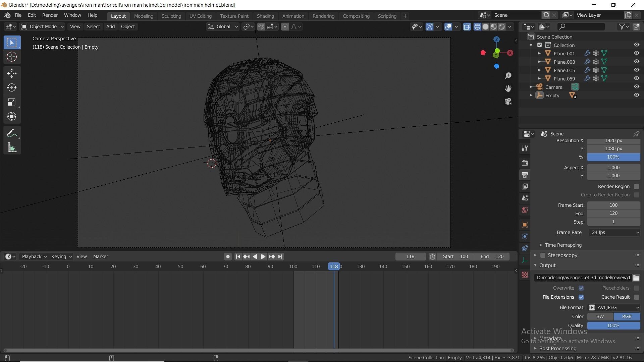
Task: Enable the Cache Result checkbox
Action: pyautogui.click(x=636, y=297)
